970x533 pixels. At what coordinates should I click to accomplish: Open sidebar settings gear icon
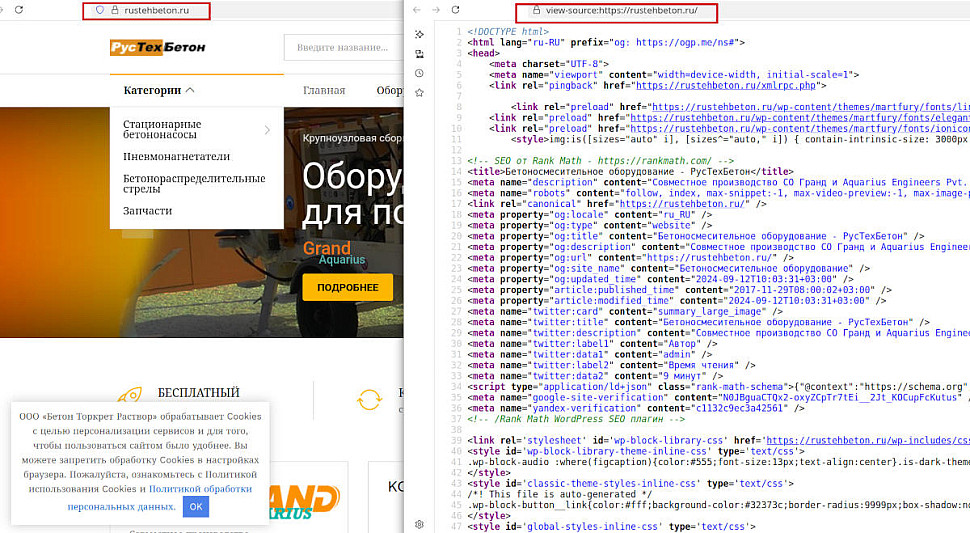419,524
